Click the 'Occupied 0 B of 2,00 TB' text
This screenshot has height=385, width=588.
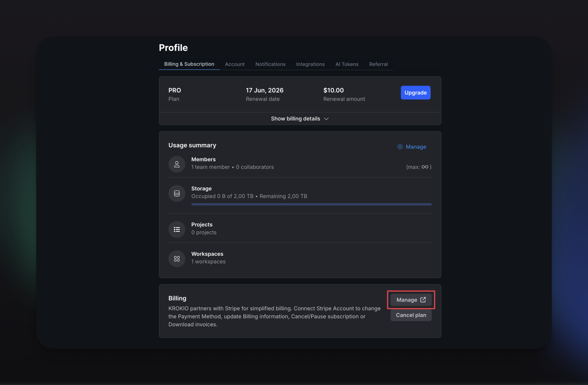click(x=222, y=196)
